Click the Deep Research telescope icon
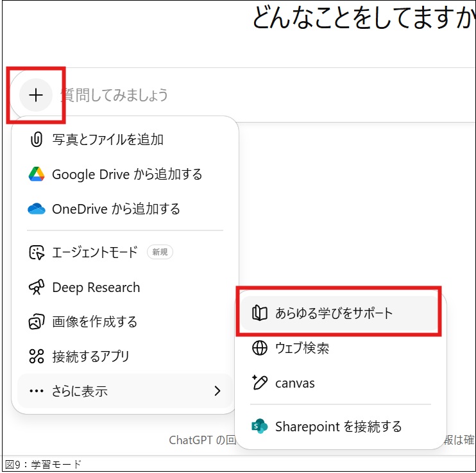476x473 pixels. pos(37,287)
